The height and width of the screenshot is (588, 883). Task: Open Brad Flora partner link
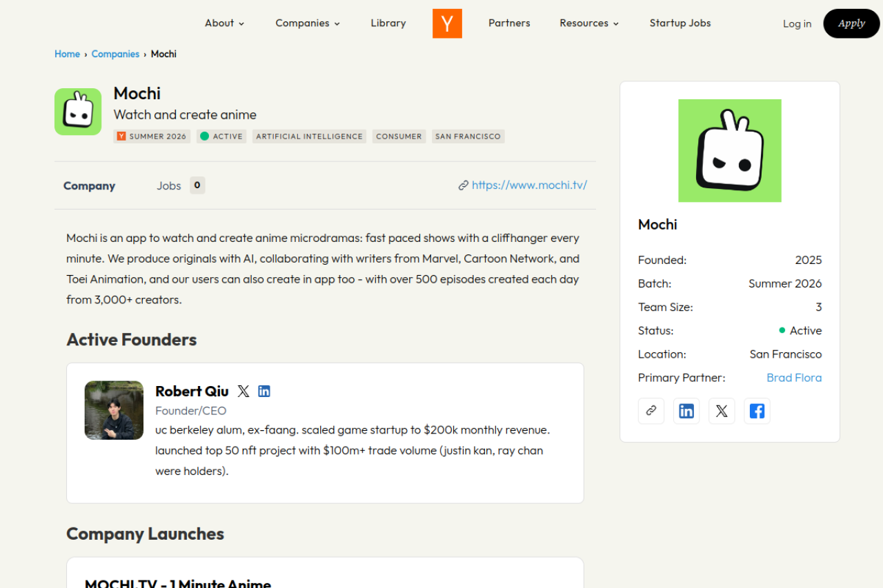[x=794, y=378]
